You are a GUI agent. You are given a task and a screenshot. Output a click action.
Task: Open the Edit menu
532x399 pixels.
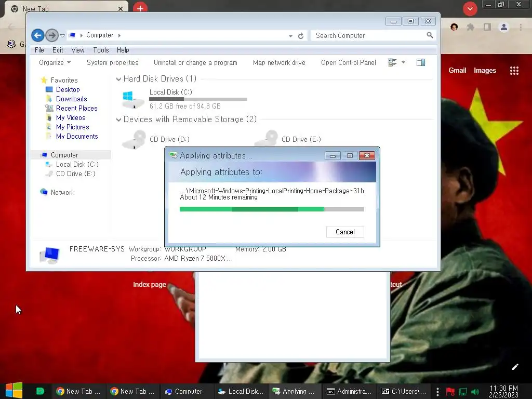click(58, 50)
